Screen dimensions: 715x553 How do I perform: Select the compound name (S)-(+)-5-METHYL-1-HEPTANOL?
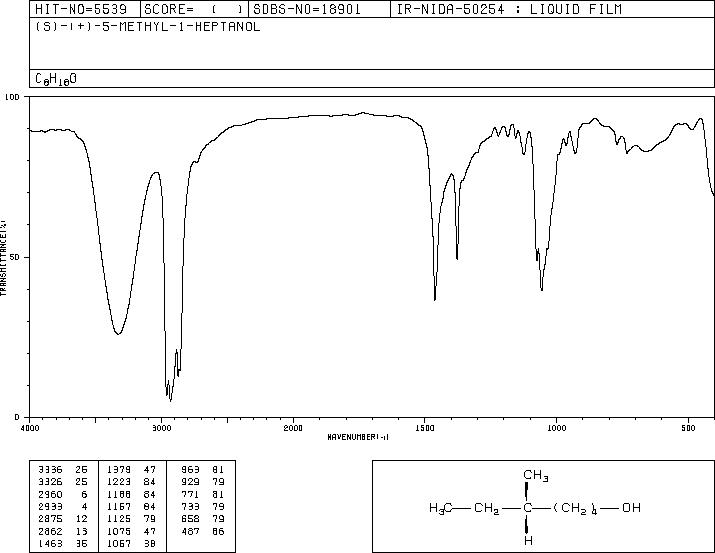[148, 27]
